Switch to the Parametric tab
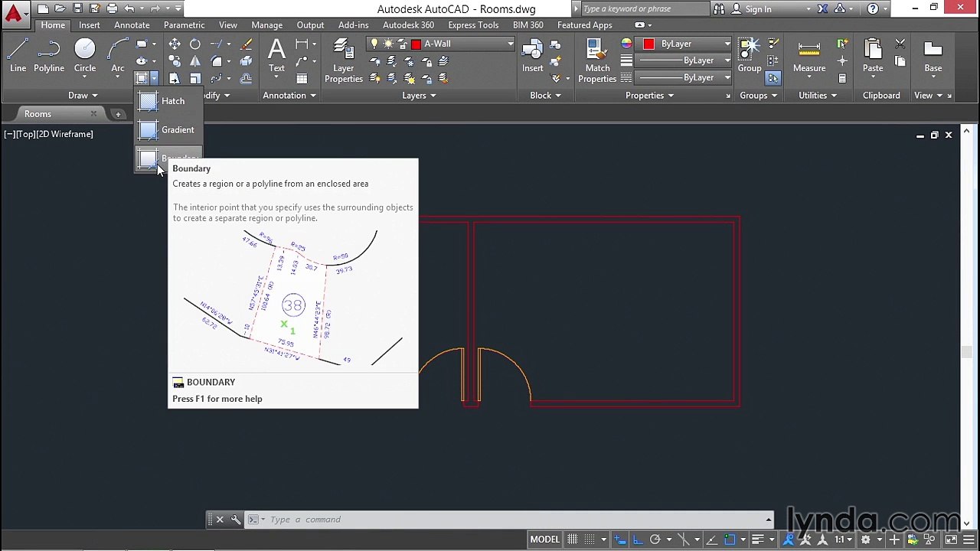 pyautogui.click(x=185, y=25)
